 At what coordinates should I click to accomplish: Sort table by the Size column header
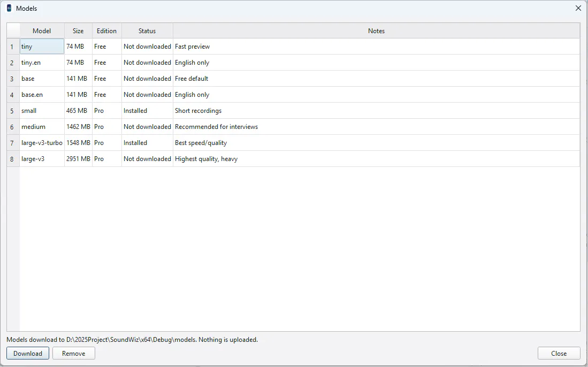pyautogui.click(x=78, y=30)
